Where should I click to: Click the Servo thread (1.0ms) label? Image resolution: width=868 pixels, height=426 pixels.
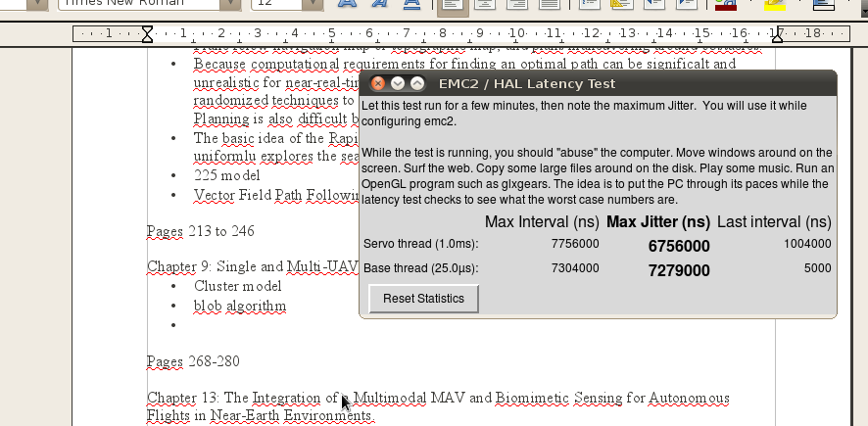[420, 244]
